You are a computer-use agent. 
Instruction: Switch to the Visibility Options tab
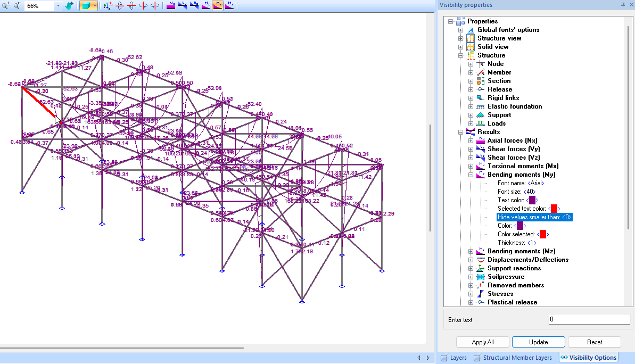coord(589,358)
